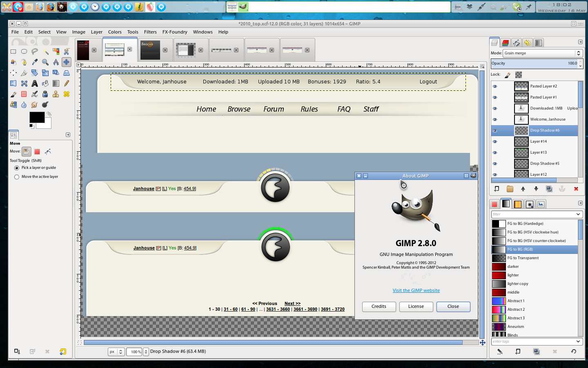Image resolution: width=588 pixels, height=368 pixels.
Task: Click the black foreground color swatch
Action: [36, 117]
